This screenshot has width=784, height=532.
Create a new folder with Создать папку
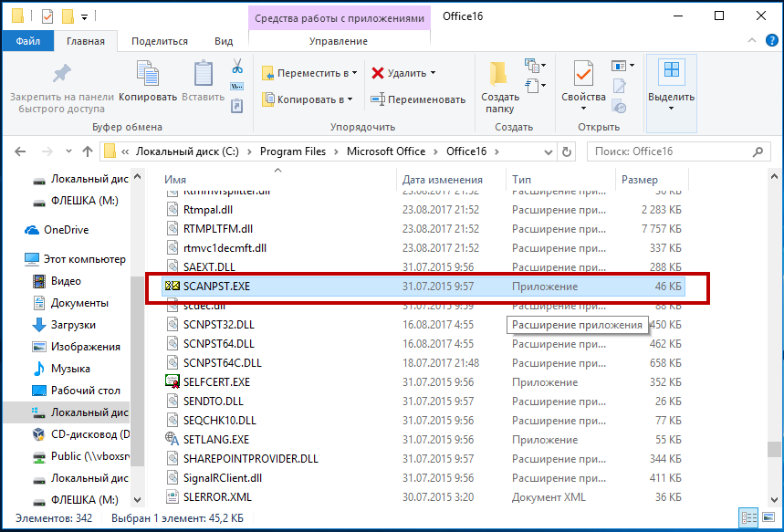[499, 88]
